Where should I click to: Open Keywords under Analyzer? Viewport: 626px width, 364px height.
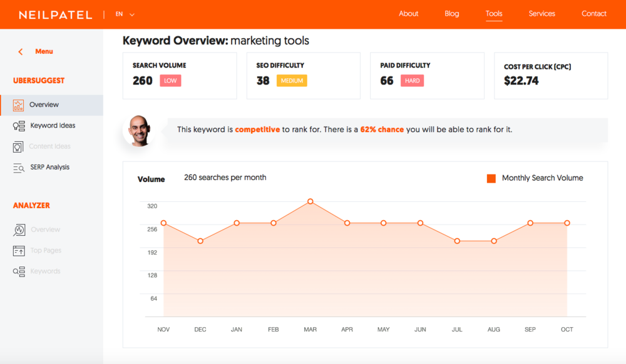point(46,271)
